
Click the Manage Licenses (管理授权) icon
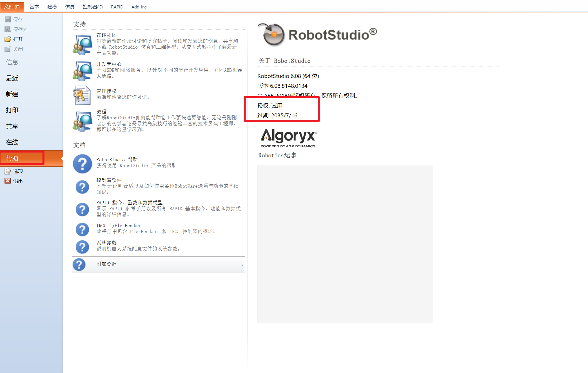point(82,95)
